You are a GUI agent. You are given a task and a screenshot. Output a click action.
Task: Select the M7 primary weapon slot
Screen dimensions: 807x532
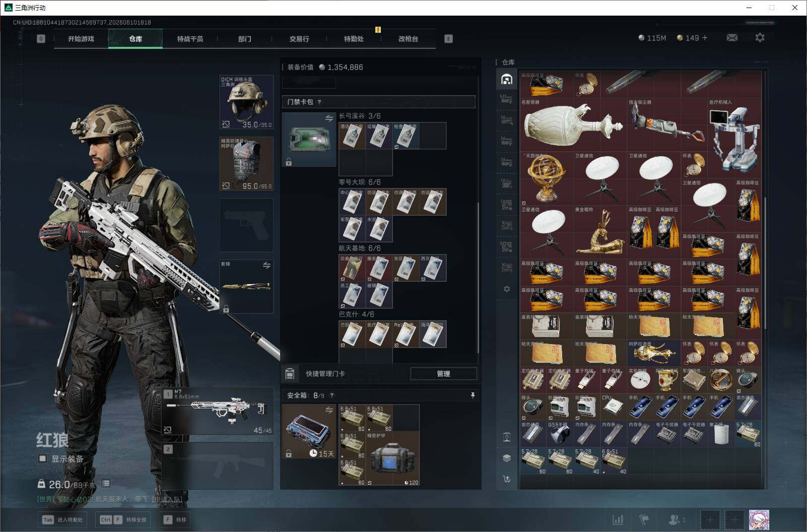(218, 411)
